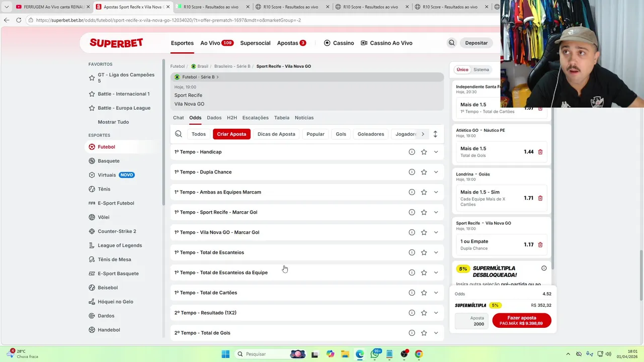The image size is (644, 362).
Task: Expand 1º Tempo - Total de Escanteios da Equipe
Action: click(436, 273)
